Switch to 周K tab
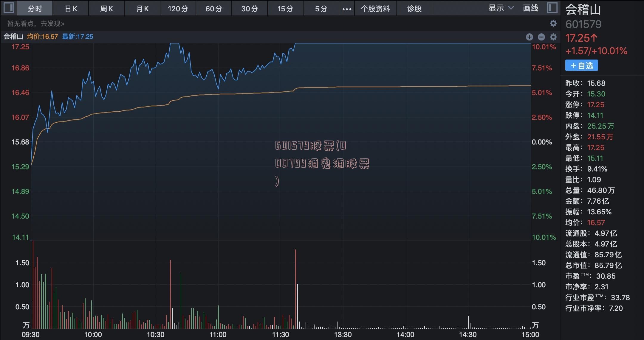Image resolution: width=644 pixels, height=340 pixels. [x=106, y=9]
